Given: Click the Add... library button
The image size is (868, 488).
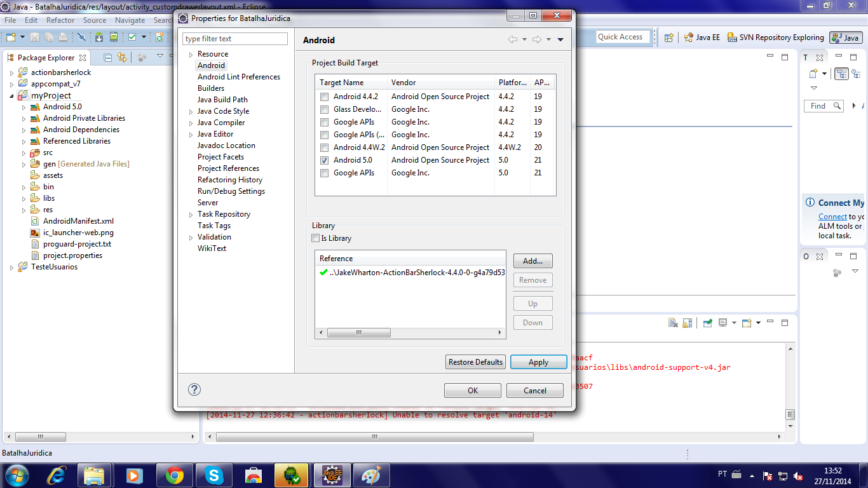Looking at the screenshot, I should click(532, 261).
